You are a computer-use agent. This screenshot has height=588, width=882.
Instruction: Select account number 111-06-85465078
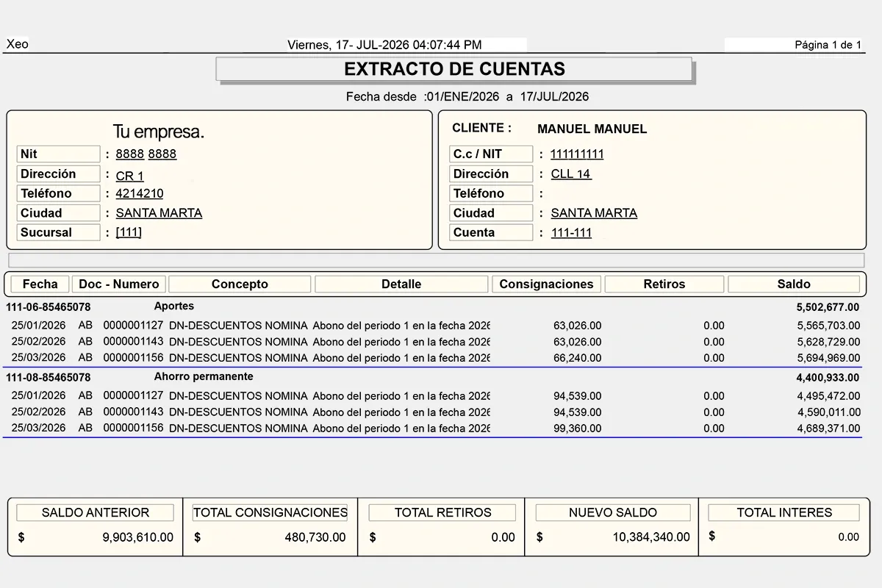49,307
